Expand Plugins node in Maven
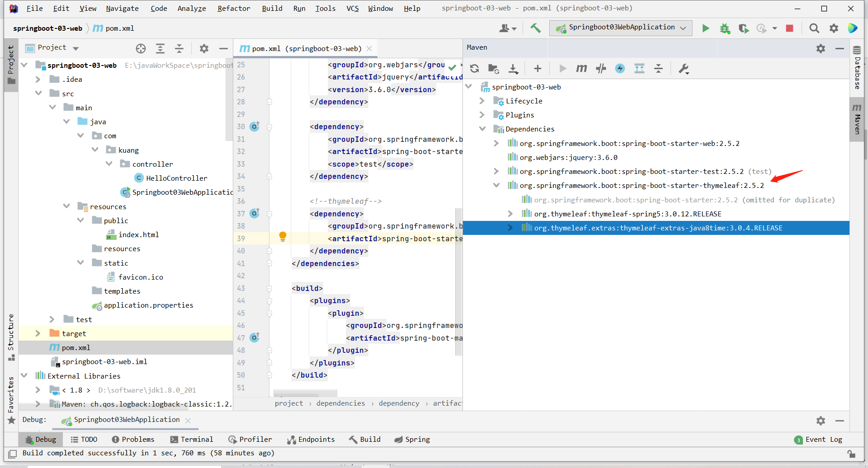Viewport: 868px width, 468px height. [482, 115]
